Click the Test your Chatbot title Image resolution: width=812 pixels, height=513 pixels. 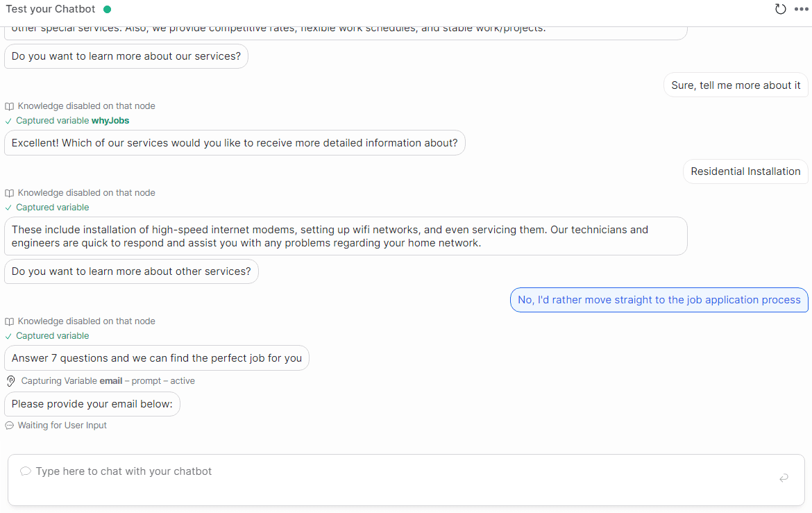pos(50,9)
